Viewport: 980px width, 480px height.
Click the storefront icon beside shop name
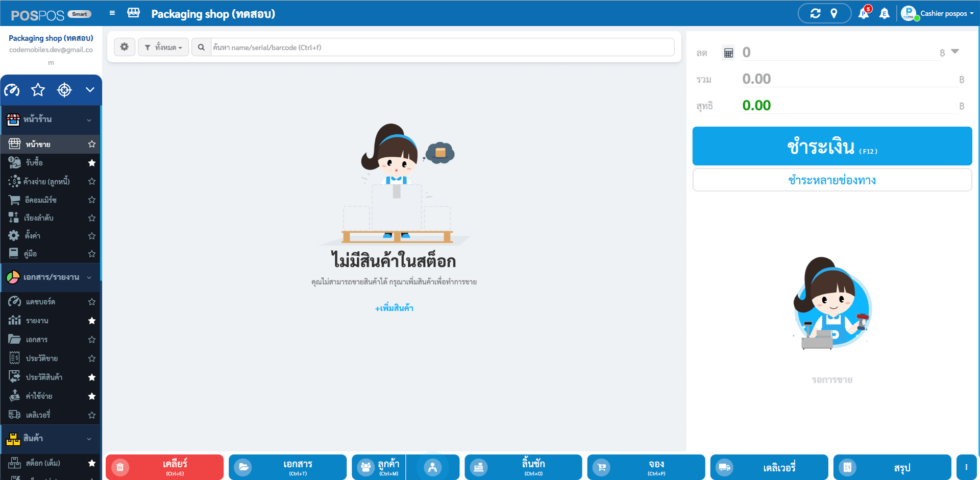(x=133, y=13)
